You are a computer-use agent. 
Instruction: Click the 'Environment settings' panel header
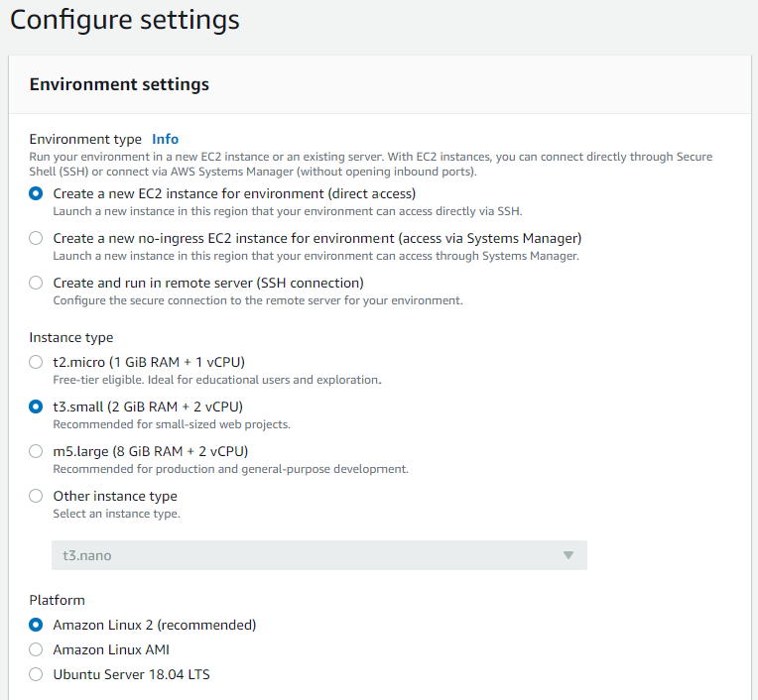click(119, 84)
